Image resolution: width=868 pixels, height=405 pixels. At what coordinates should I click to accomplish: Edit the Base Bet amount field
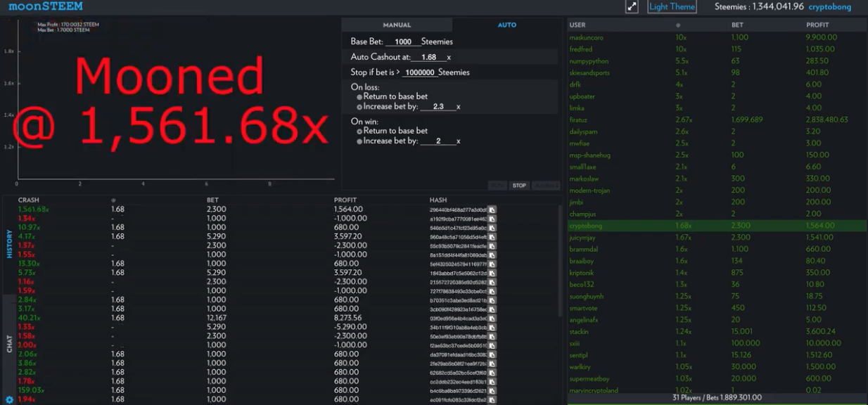[x=403, y=42]
